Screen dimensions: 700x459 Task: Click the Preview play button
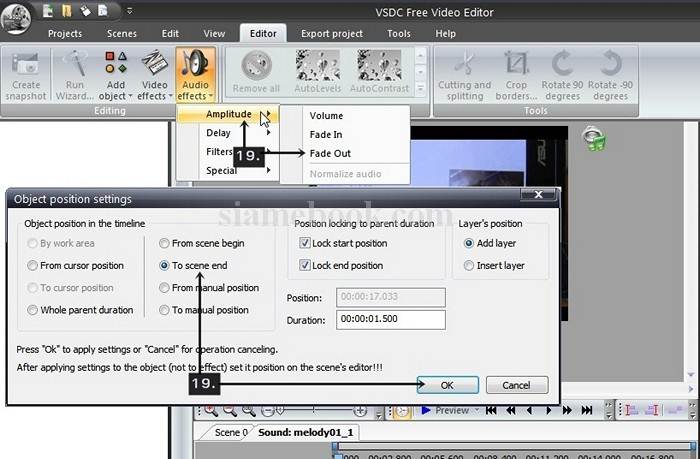tap(426, 410)
